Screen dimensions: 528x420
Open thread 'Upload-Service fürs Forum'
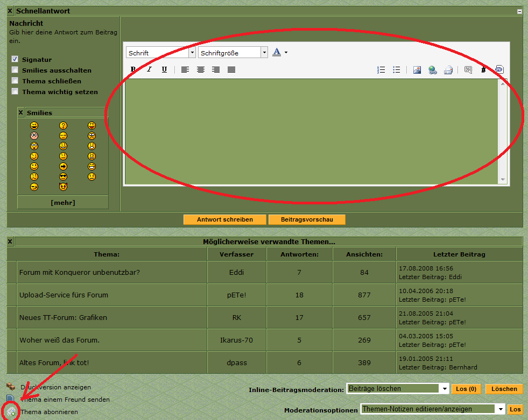(x=64, y=295)
